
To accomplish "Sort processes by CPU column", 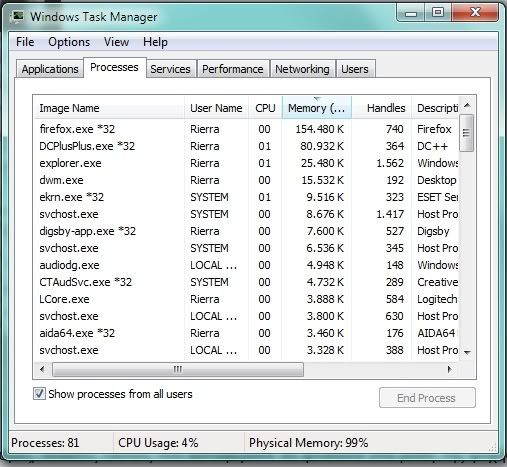I will pyautogui.click(x=265, y=108).
